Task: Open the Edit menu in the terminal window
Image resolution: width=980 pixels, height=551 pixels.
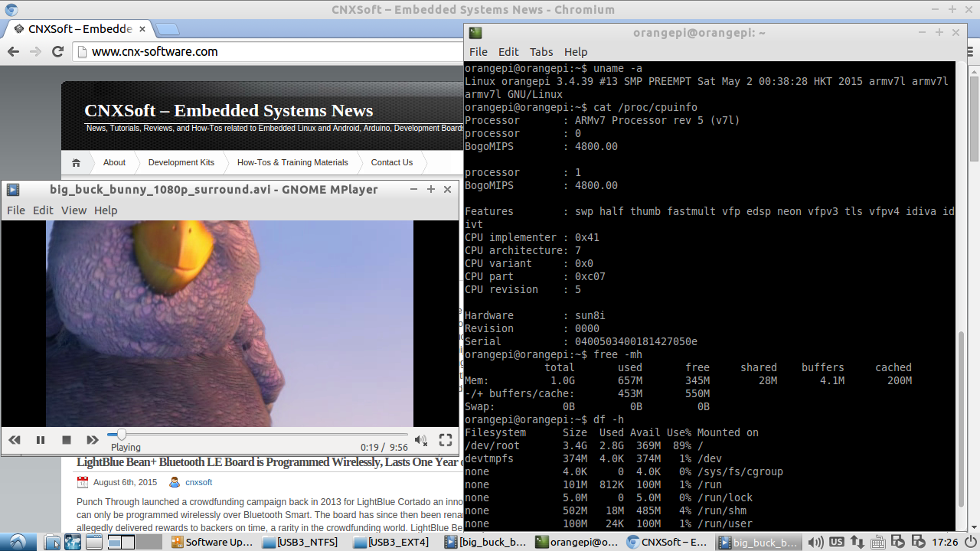Action: click(508, 52)
